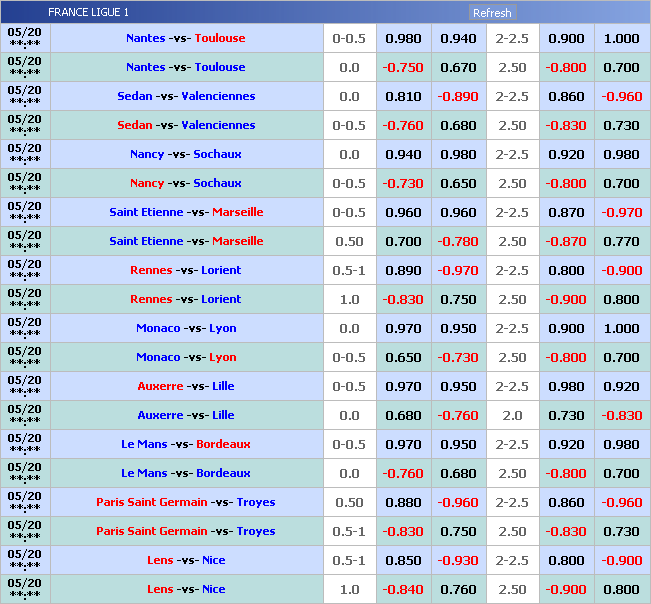The width and height of the screenshot is (651, 604).
Task: Open Nancy vs Sochaux match with 0.0 handicap
Action: (186, 155)
